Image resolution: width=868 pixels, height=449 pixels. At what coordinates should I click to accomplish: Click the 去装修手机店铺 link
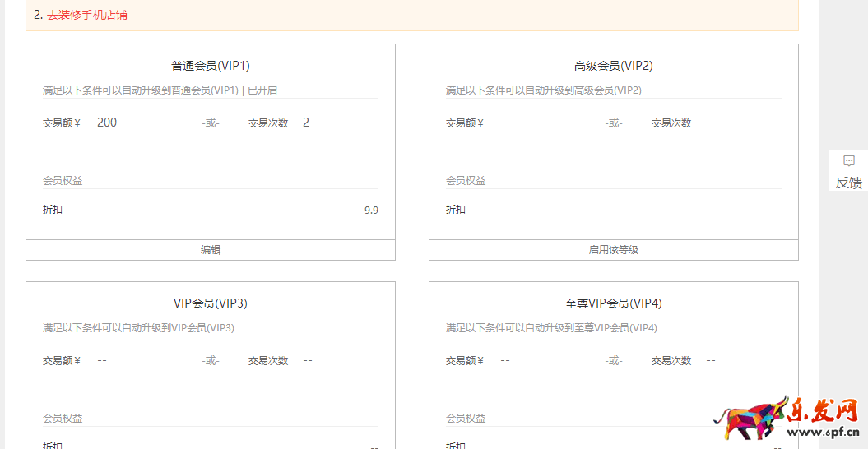click(x=86, y=15)
